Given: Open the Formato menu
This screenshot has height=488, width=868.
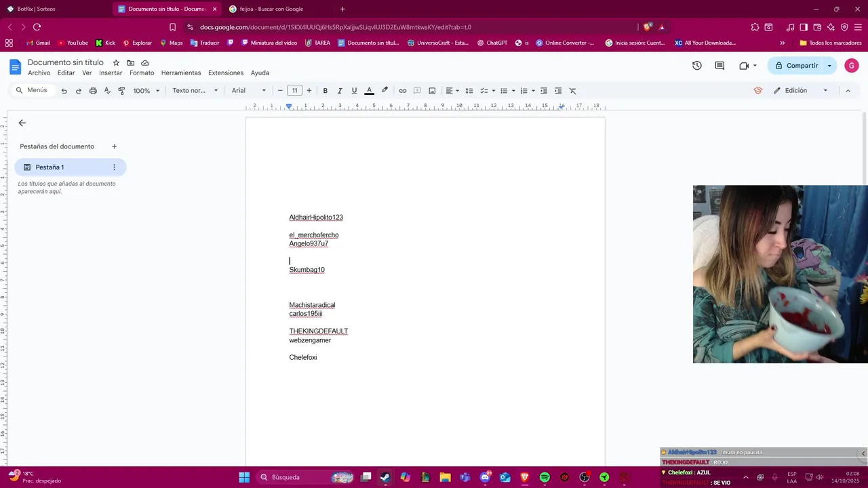Looking at the screenshot, I should tap(142, 73).
